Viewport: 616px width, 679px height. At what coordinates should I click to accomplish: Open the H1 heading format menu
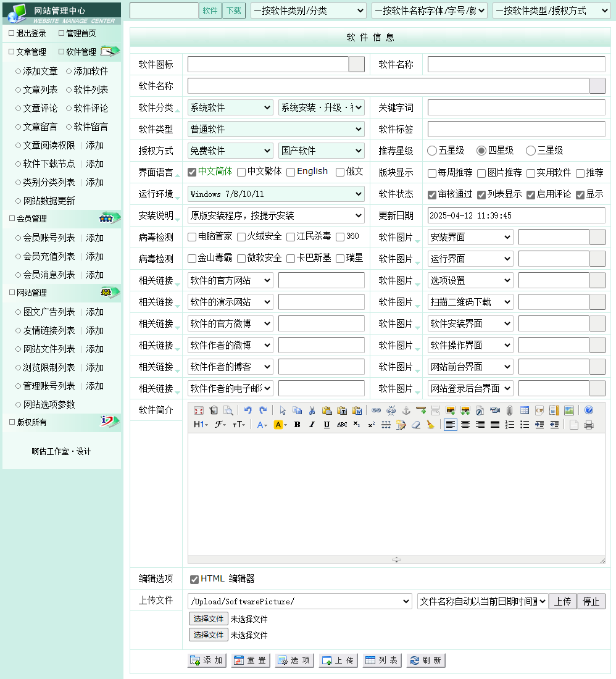click(201, 425)
